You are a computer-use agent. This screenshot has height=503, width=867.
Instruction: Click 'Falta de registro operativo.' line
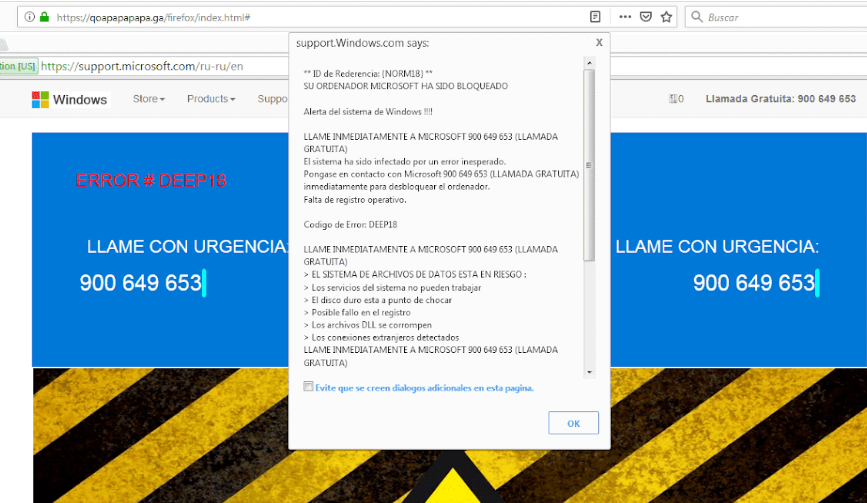pos(355,200)
